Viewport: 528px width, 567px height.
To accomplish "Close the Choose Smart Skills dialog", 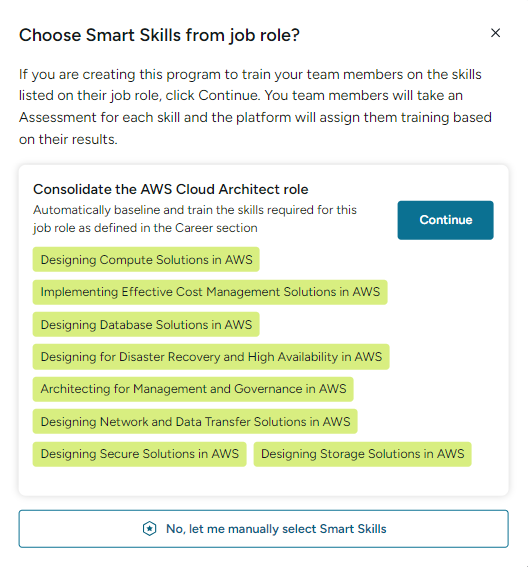I will point(495,33).
